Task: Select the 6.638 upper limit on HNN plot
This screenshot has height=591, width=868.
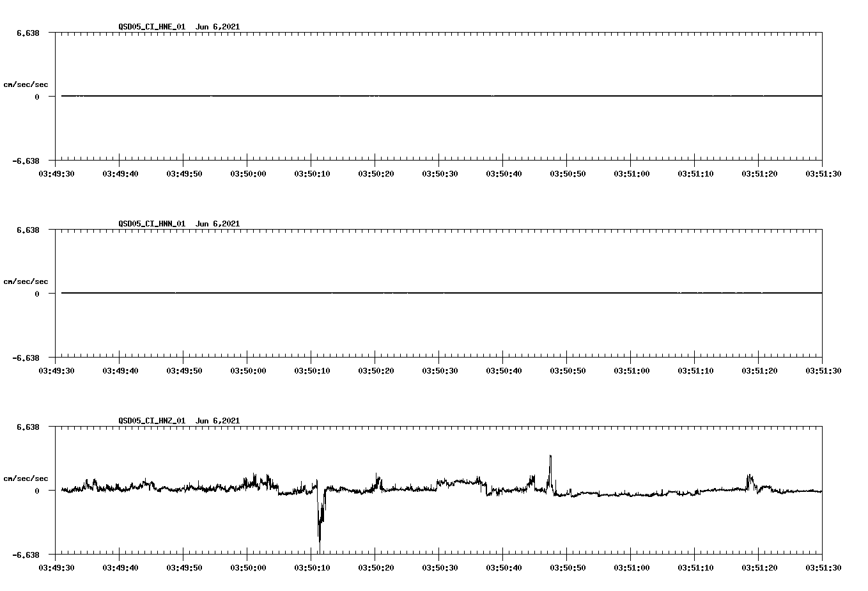Action: point(28,230)
